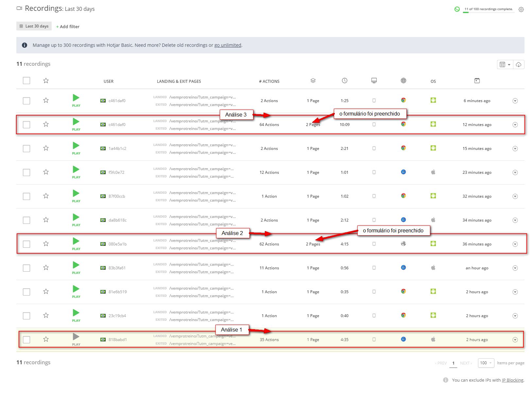Open the 100 items per page dropdown
Viewport: 532px width, 397px height.
tap(486, 363)
